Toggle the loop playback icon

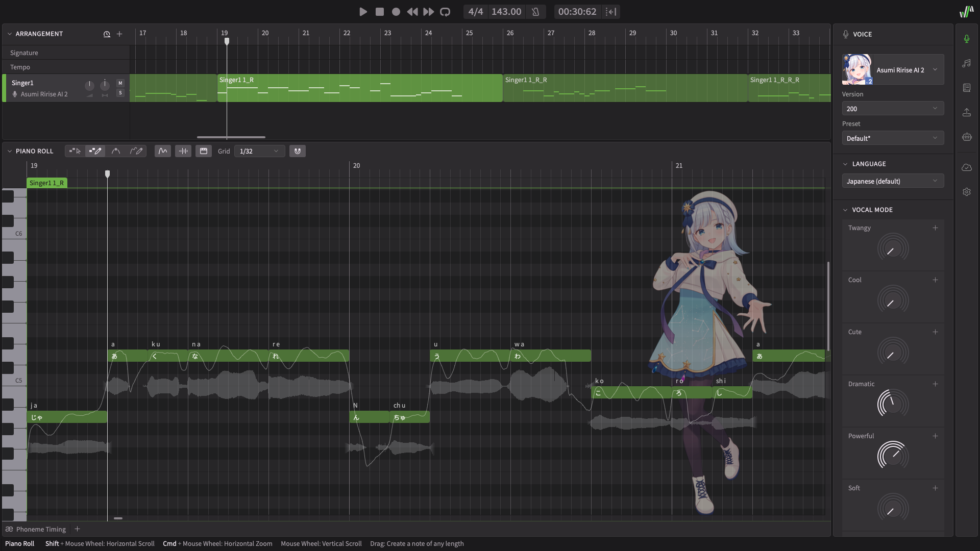[445, 12]
